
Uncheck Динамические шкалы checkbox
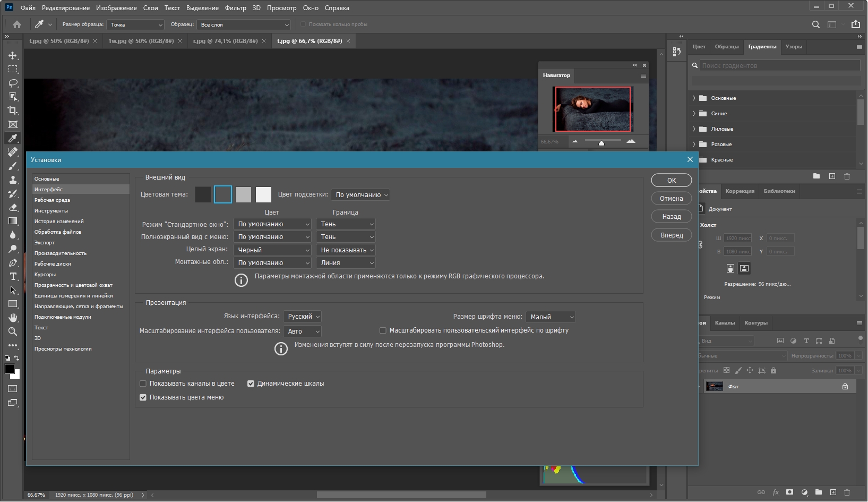[x=251, y=384]
